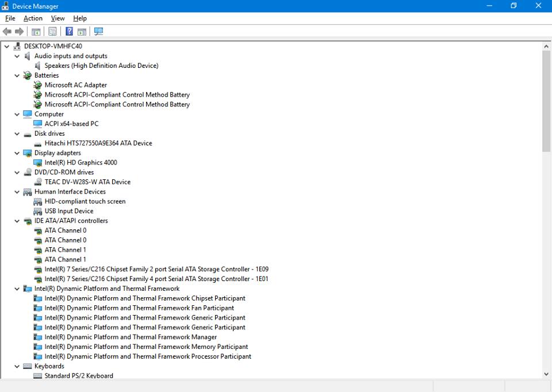This screenshot has width=552, height=392.
Task: Collapse Intel Dynamic Platform and Thermal Framework
Action: click(x=17, y=289)
